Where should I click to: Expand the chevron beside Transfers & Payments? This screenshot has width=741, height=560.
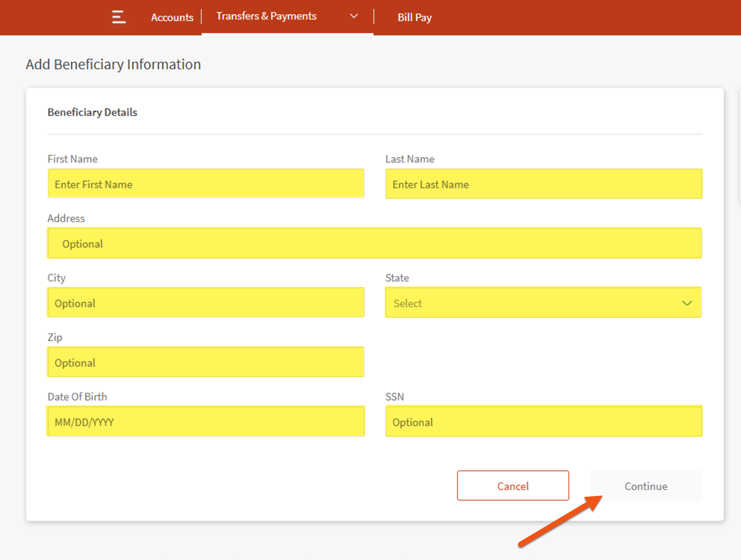tap(354, 16)
